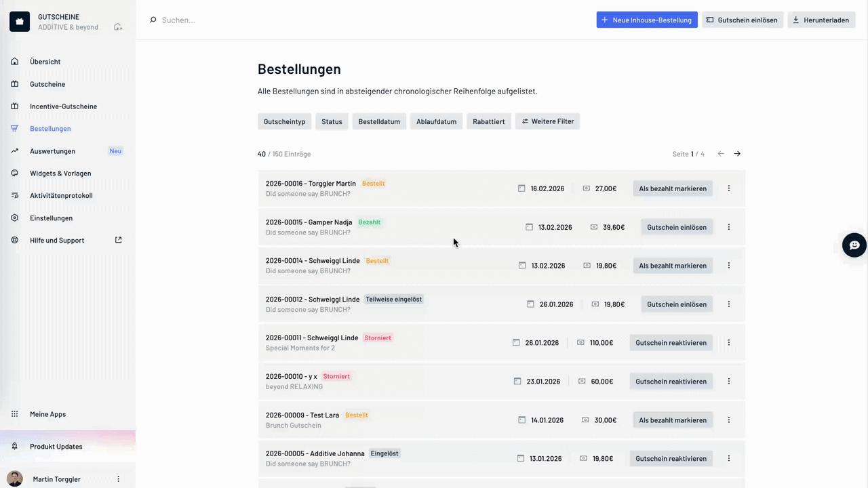
Task: Open the support chat bubble icon
Action: (854, 245)
